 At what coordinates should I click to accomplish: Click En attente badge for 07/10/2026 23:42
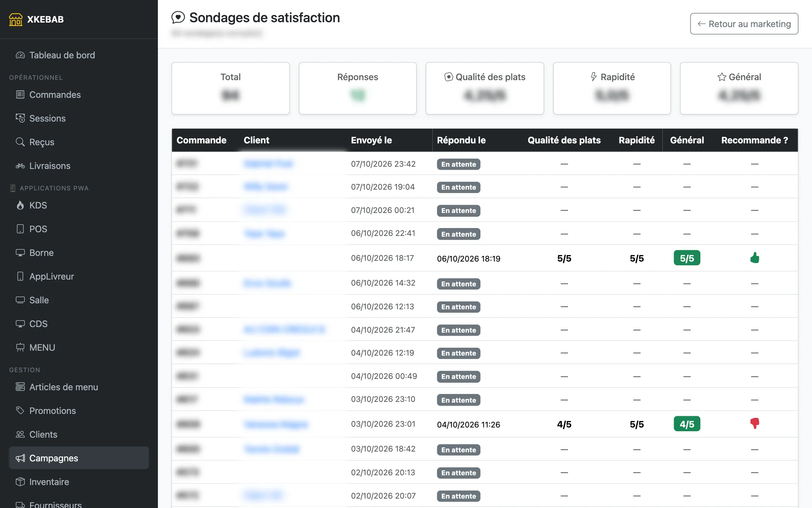458,164
